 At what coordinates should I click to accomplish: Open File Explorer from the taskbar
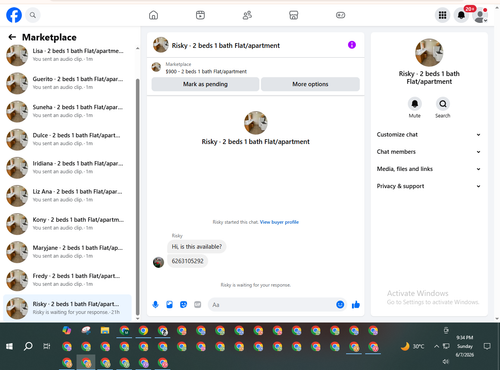click(105, 331)
